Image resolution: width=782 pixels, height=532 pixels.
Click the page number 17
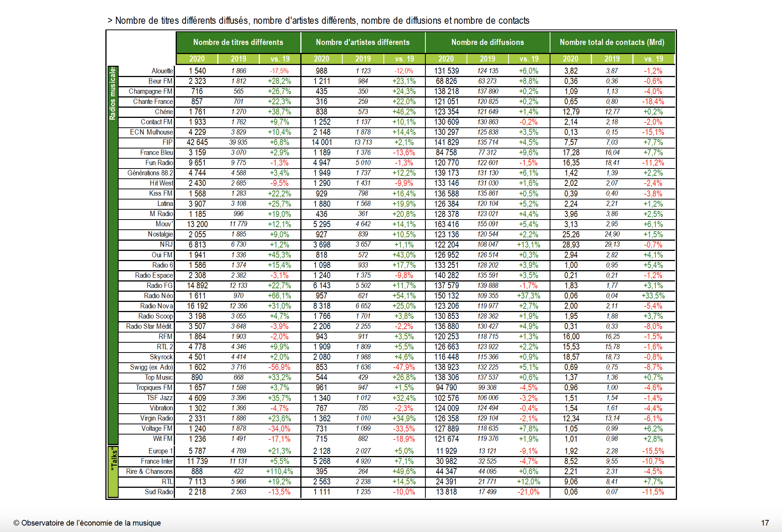pyautogui.click(x=765, y=523)
